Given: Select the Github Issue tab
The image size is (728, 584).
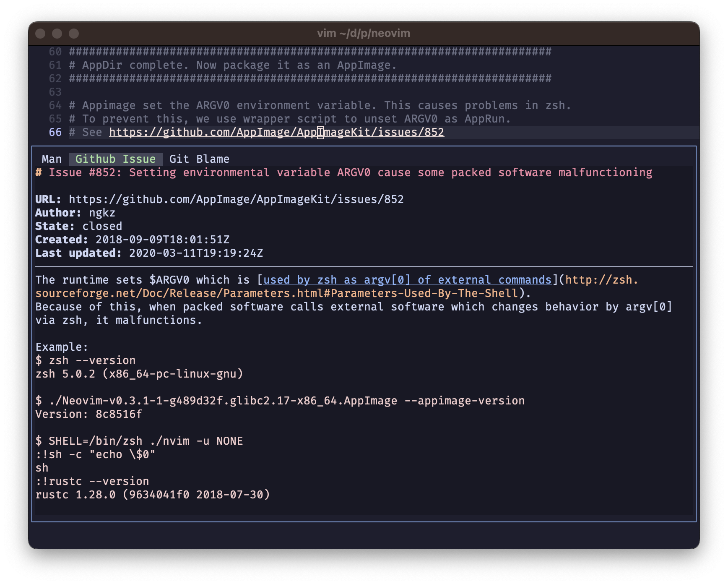Looking at the screenshot, I should pos(115,159).
